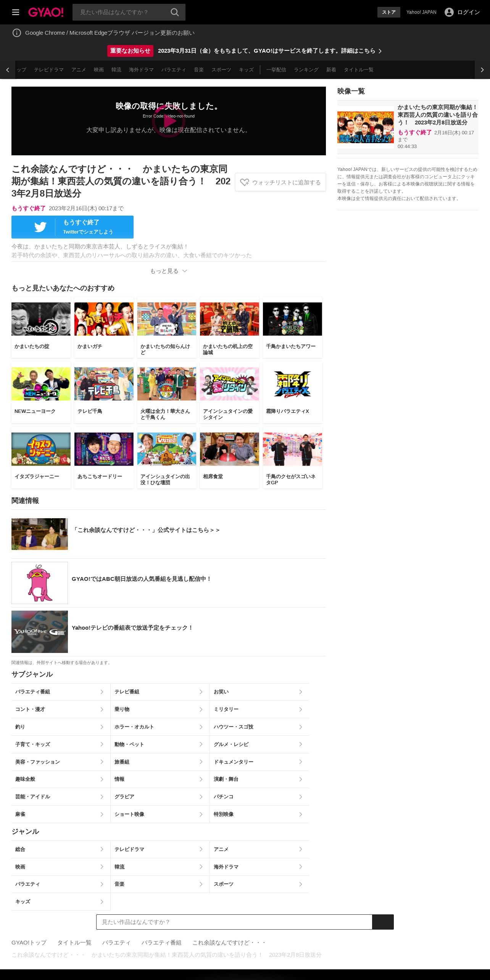The width and height of the screenshot is (490, 980).
Task: Click タイトル一覧 breadcrumb link at bottom
Action: pos(74,942)
